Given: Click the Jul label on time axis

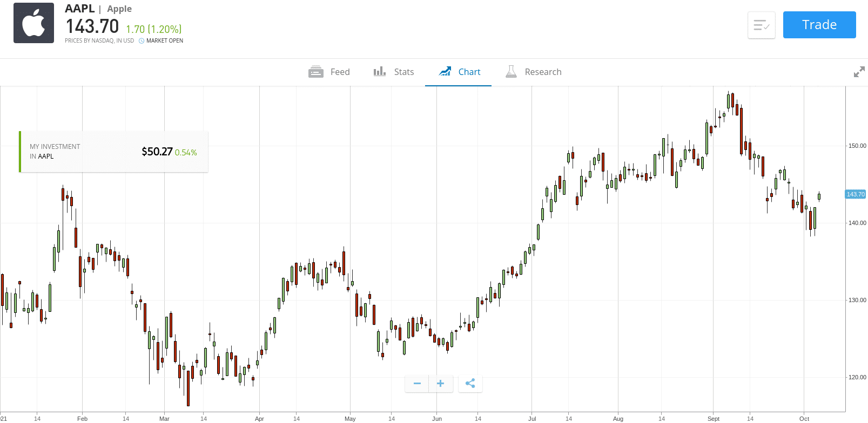Looking at the screenshot, I should (x=532, y=419).
